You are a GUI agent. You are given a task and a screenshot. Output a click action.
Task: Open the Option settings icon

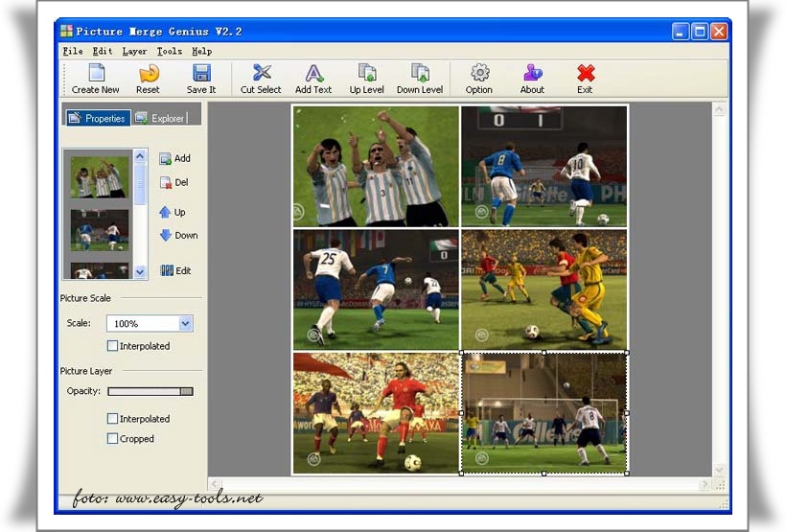pos(479,79)
